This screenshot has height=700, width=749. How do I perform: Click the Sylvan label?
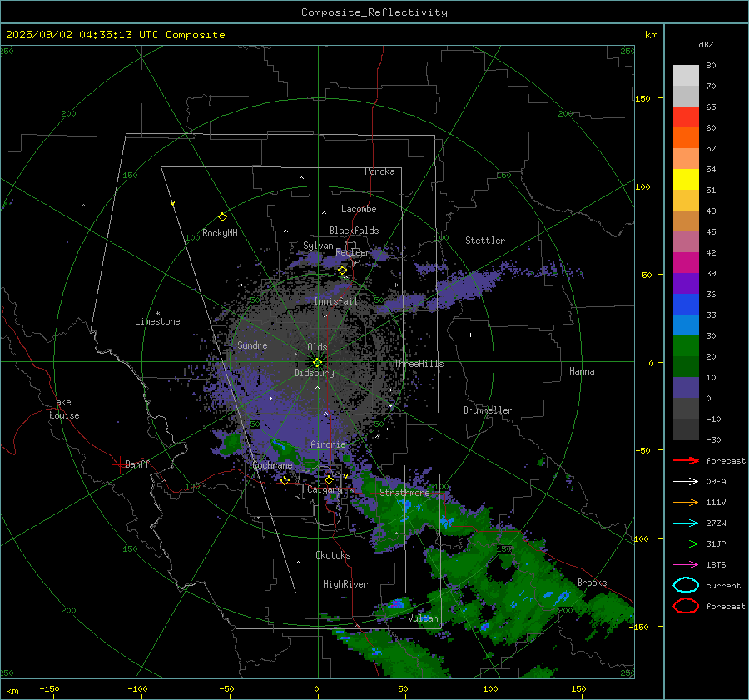(318, 246)
